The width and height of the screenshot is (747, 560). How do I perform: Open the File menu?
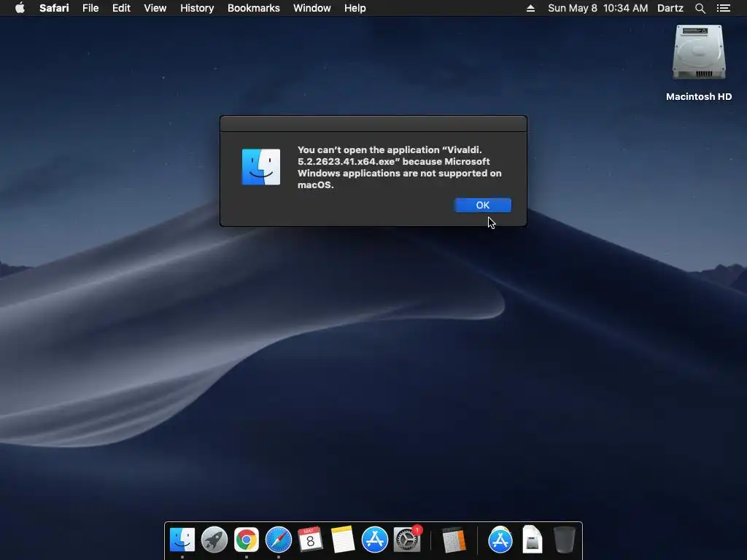pos(90,8)
